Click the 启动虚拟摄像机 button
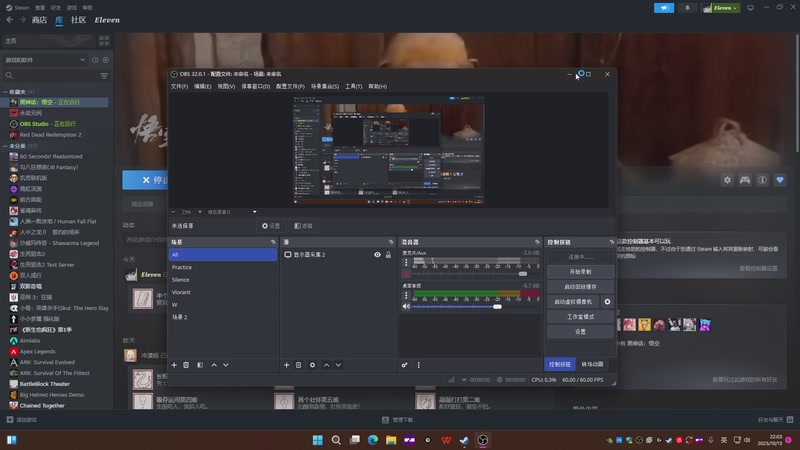Screen dimensions: 800x450 coord(573,301)
